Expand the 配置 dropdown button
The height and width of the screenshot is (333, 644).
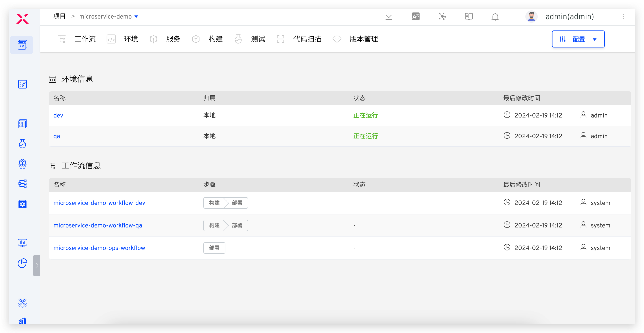pos(578,39)
